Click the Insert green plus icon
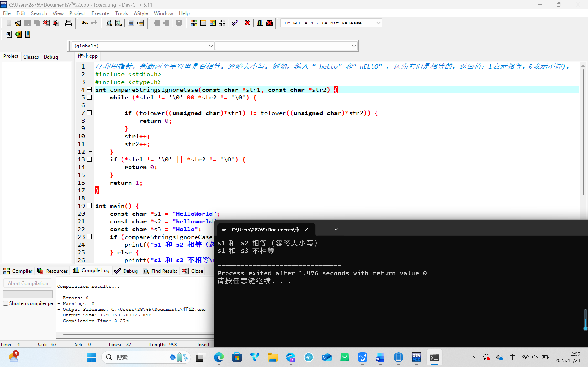Viewport: 588px width, 367px height. coord(18,34)
